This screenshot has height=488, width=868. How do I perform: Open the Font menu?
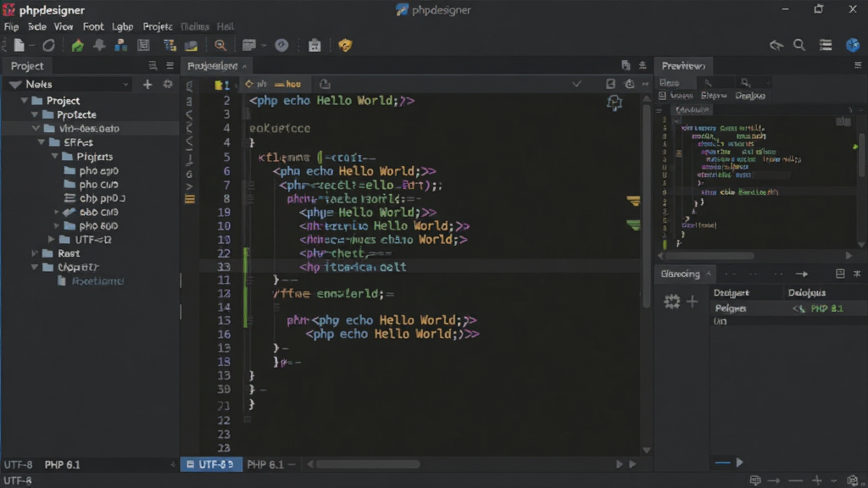pyautogui.click(x=93, y=26)
